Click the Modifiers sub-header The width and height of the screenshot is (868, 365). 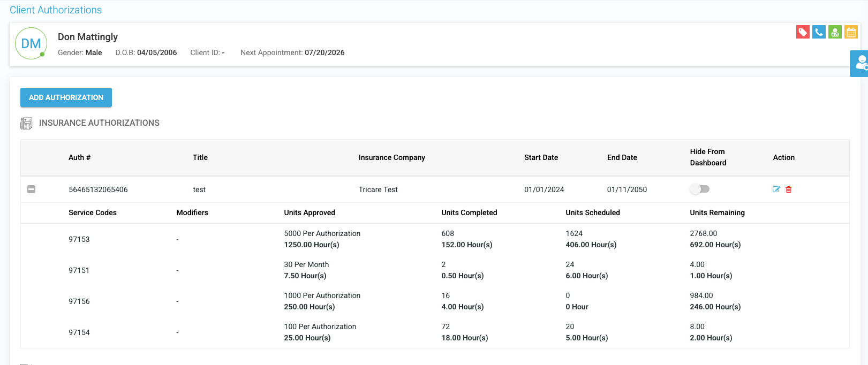[x=192, y=212]
